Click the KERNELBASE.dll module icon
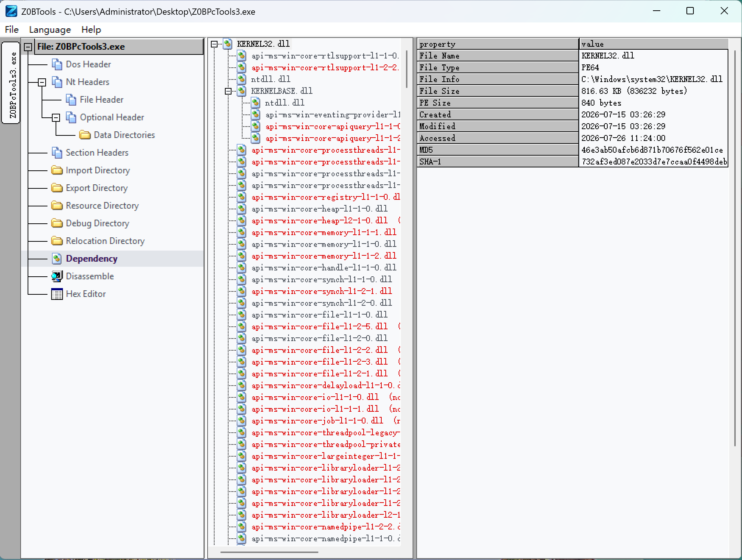742x560 pixels. pyautogui.click(x=242, y=91)
